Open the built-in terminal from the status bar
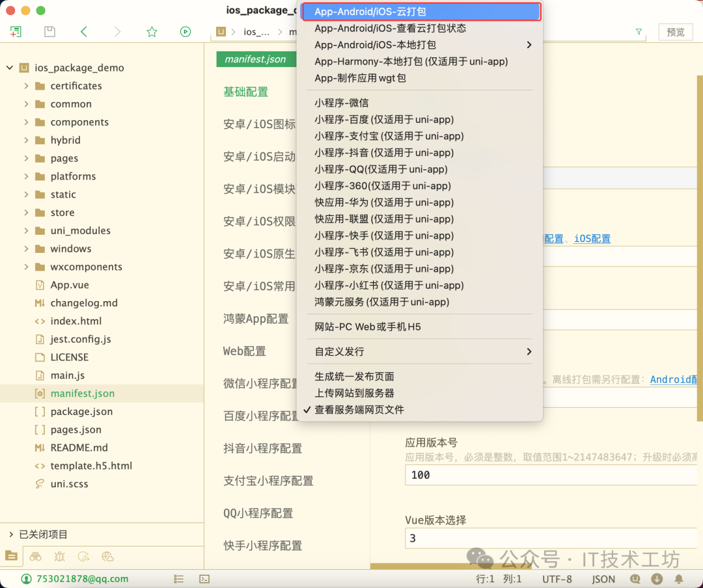Viewport: 703px width, 588px height. pos(204,578)
